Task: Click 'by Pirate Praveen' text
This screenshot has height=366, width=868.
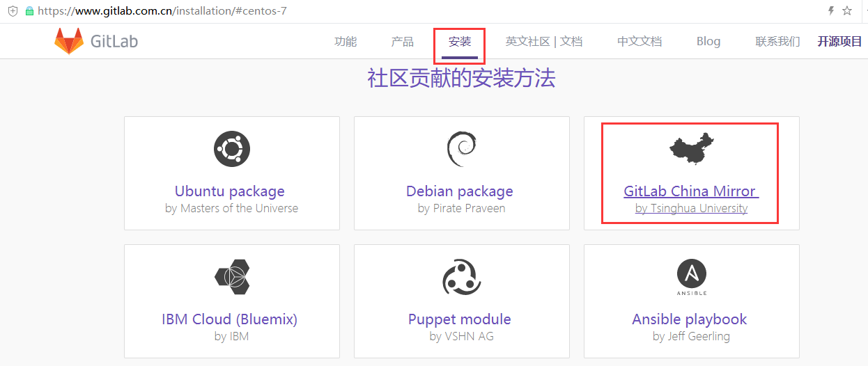Action: click(x=462, y=208)
